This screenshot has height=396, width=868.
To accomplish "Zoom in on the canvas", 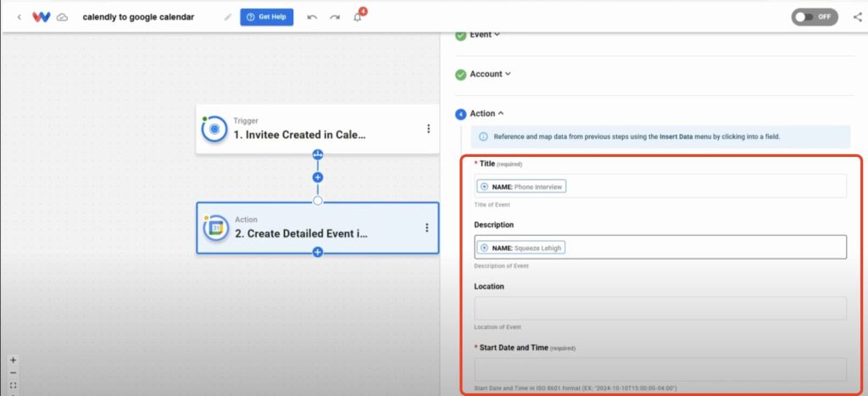I will click(x=14, y=360).
